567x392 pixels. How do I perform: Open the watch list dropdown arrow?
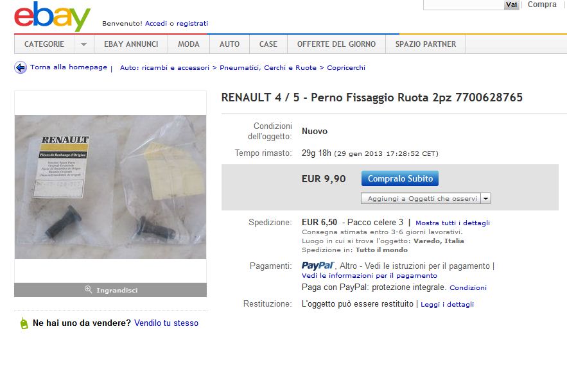point(485,198)
